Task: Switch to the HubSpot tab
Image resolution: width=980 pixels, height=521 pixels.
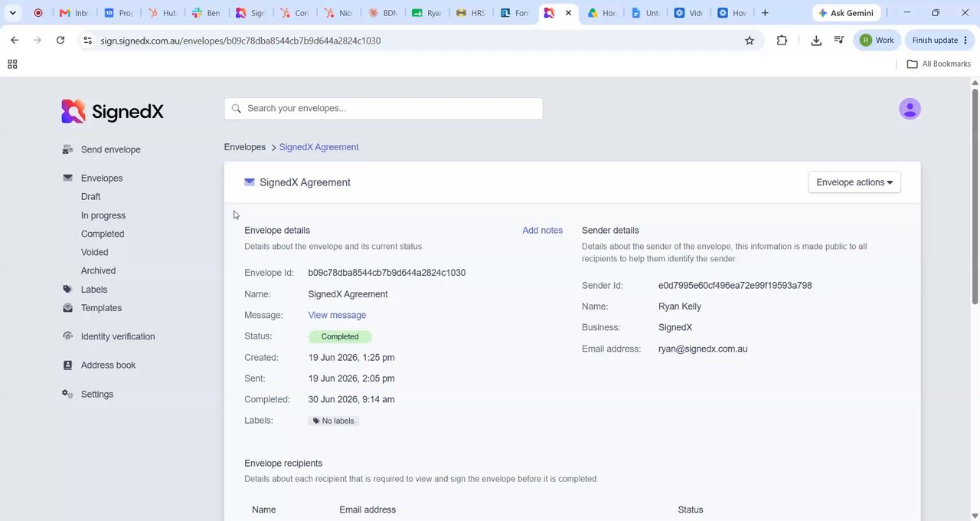Action: tap(162, 13)
